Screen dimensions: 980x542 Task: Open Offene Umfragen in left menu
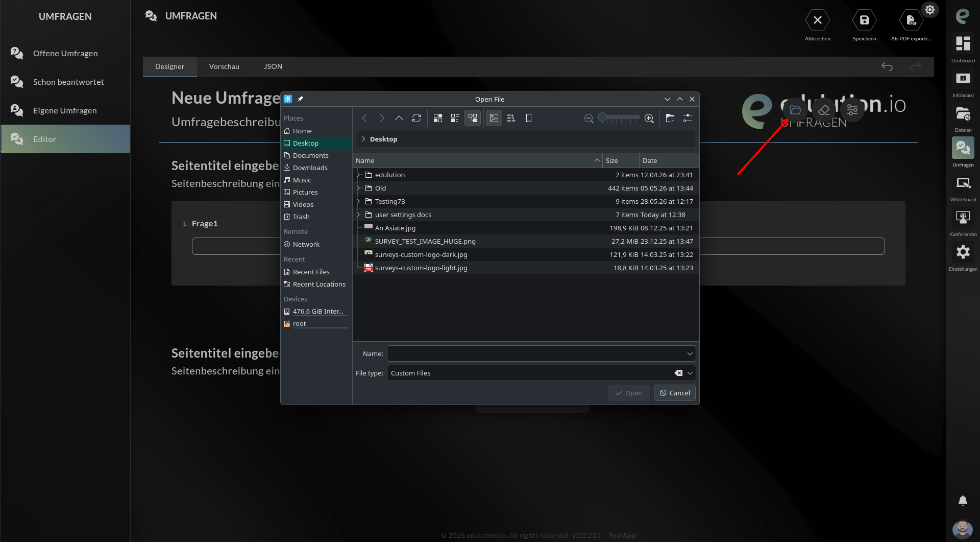tap(65, 53)
